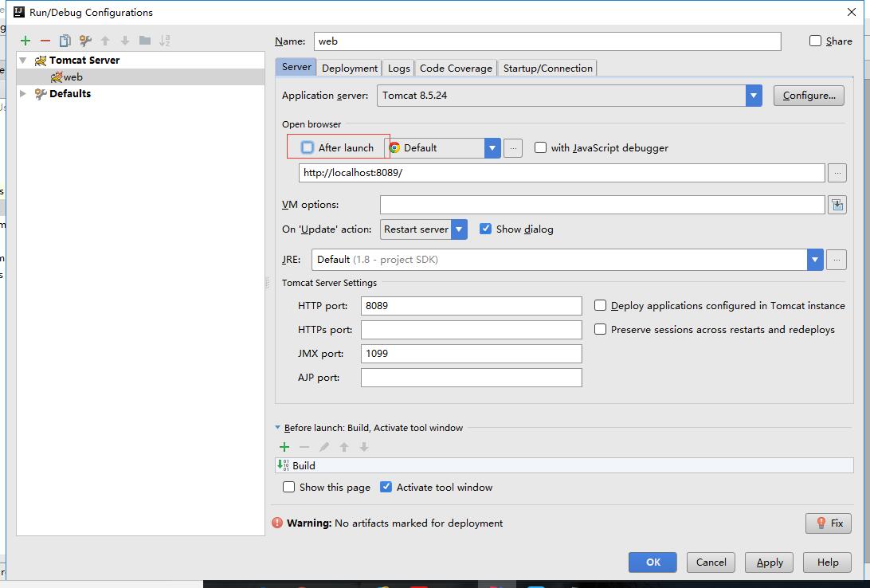This screenshot has width=870, height=588.
Task: Move configuration up arrow in tree toolbar
Action: (x=105, y=41)
